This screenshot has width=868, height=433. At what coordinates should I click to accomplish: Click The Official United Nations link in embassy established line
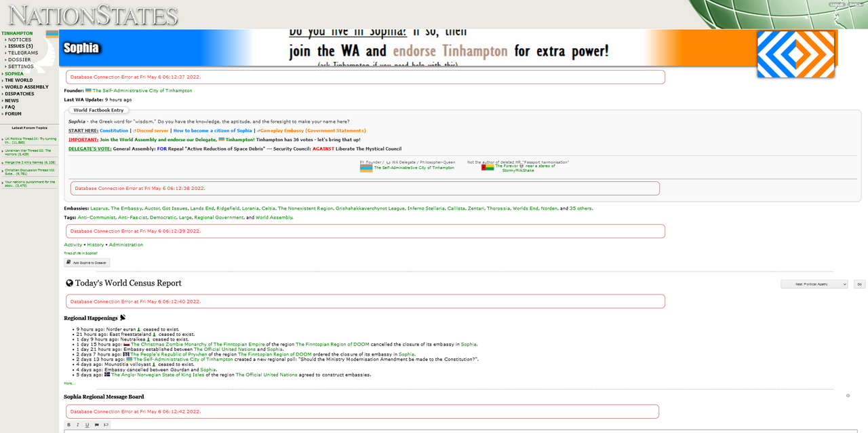pos(224,350)
